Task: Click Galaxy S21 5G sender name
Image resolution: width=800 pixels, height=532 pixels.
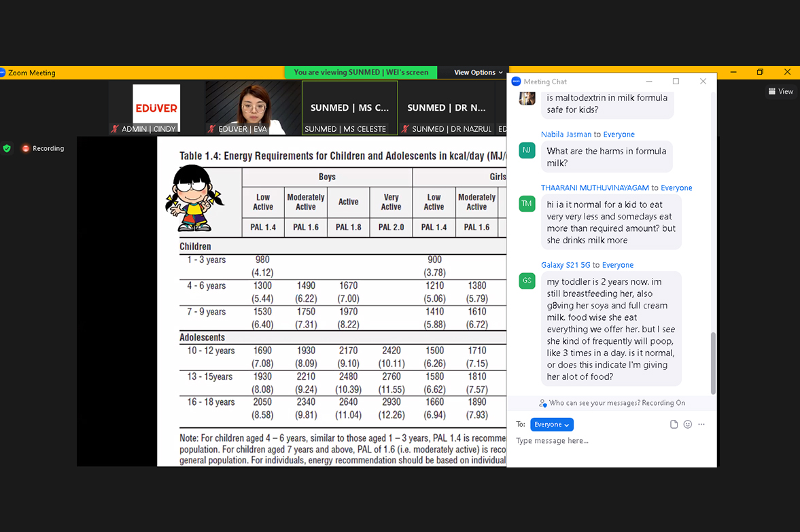Action: pyautogui.click(x=566, y=265)
